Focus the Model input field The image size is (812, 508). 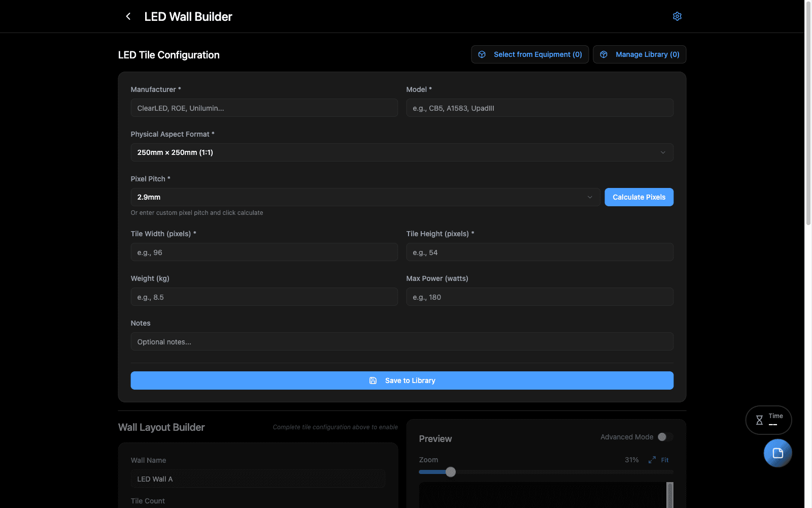(x=539, y=108)
